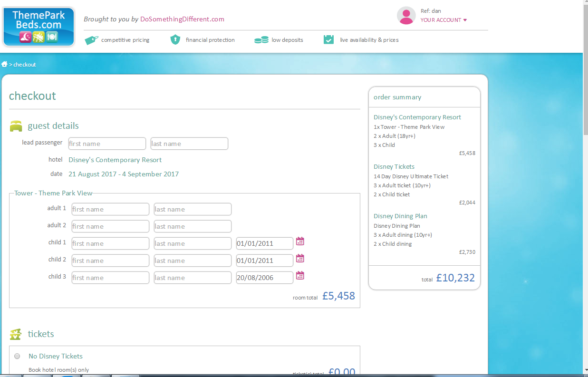Click the 1x Tower - Theme Park View line

pyautogui.click(x=409, y=127)
